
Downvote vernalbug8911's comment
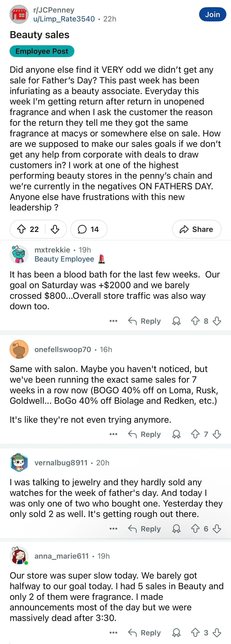click(217, 529)
